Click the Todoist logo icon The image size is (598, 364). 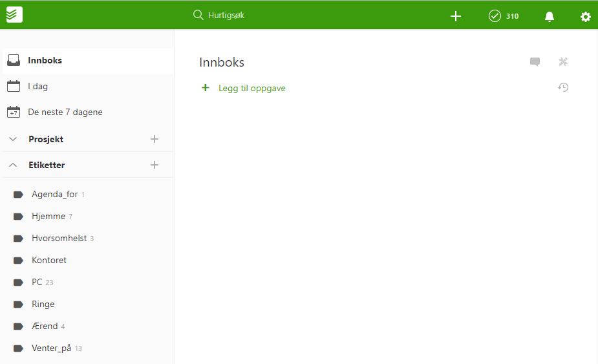click(14, 15)
